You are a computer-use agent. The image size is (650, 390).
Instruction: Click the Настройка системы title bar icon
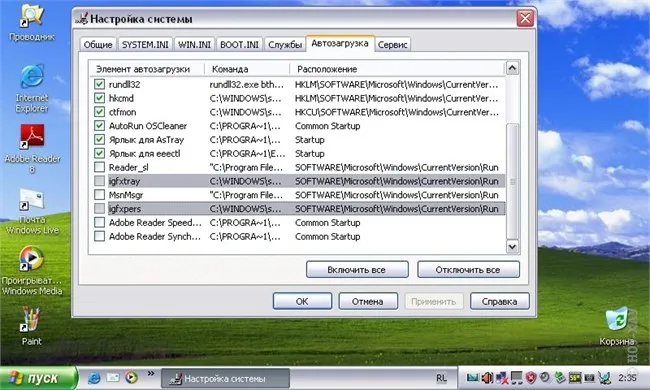tap(82, 19)
